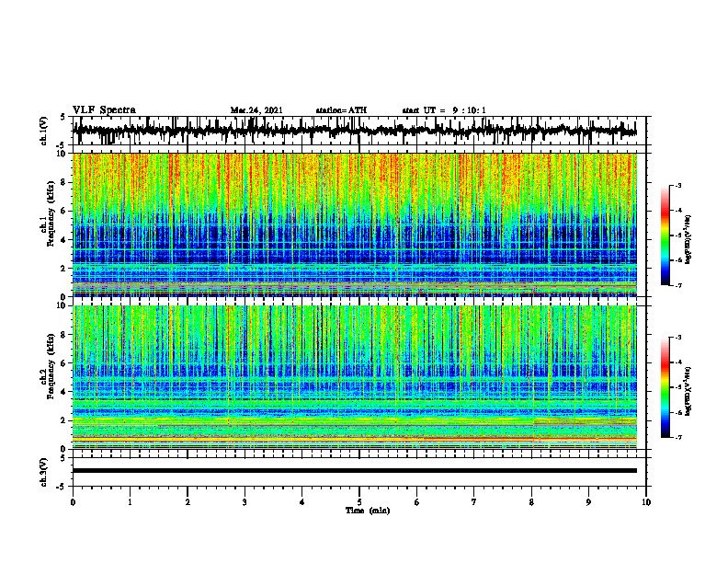Image resolution: width=728 pixels, height=563 pixels.
Task: Click the 8 kHz tick label of ch.2 spectrogram
Action: coord(64,335)
